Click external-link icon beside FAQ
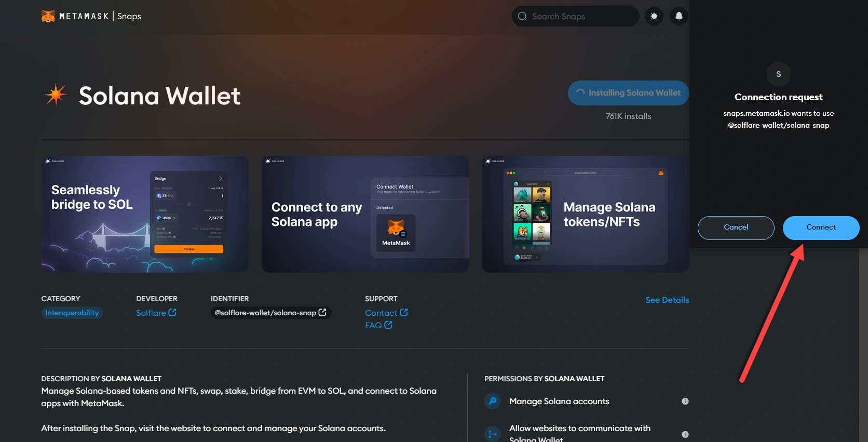868x442 pixels. [x=388, y=325]
